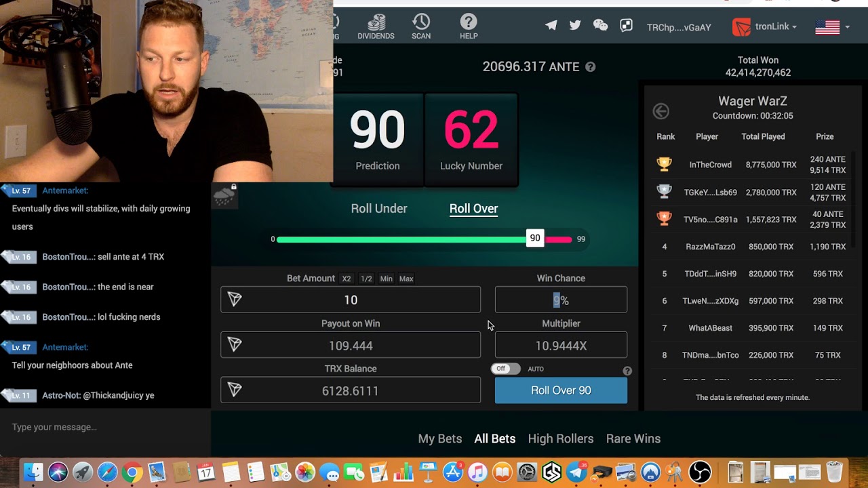Viewport: 868px width, 488px height.
Task: Expand the tronLink wallet dropdown
Action: (765, 26)
